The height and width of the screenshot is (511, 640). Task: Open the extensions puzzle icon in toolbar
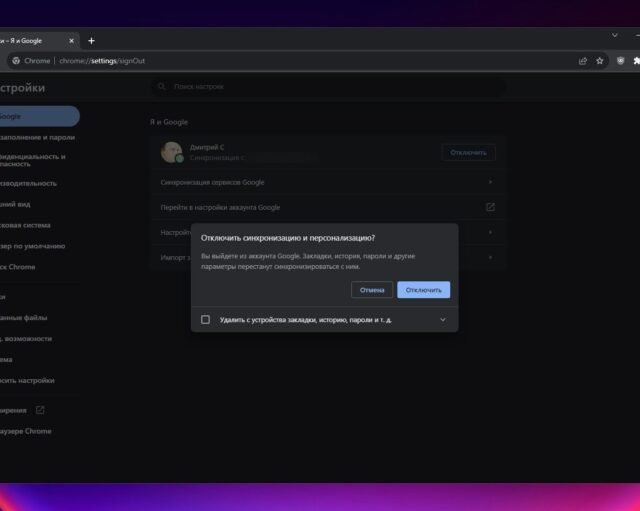click(x=636, y=61)
